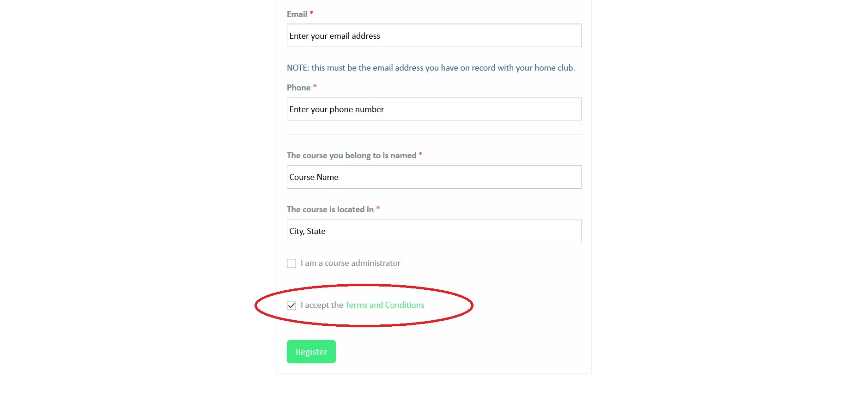Click the required asterisk after 'located in'

378,208
